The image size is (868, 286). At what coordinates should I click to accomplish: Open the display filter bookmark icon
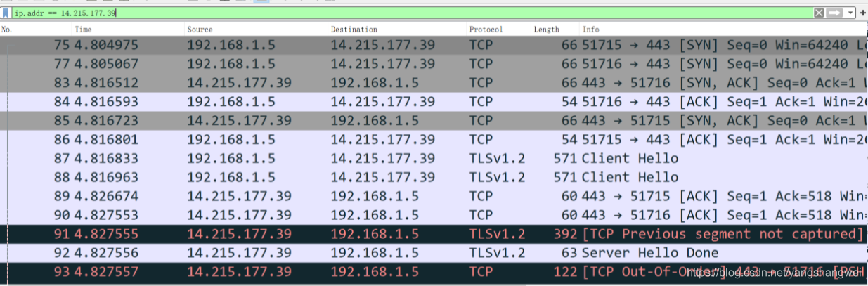tap(6, 13)
